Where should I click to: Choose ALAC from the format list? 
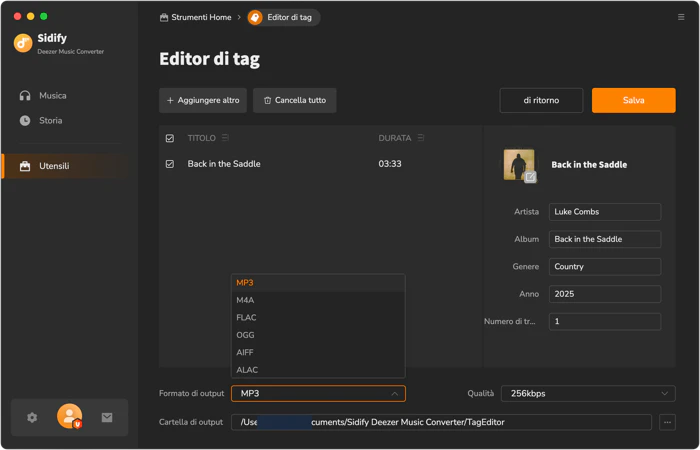pyautogui.click(x=318, y=370)
